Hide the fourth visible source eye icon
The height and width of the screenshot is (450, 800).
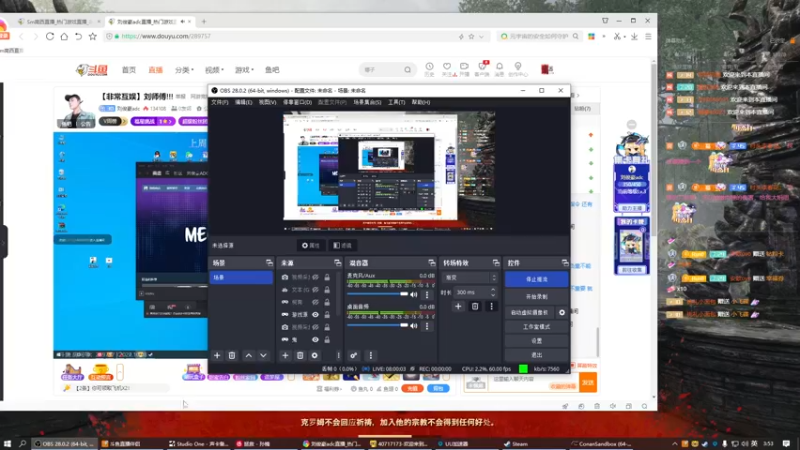point(315,315)
